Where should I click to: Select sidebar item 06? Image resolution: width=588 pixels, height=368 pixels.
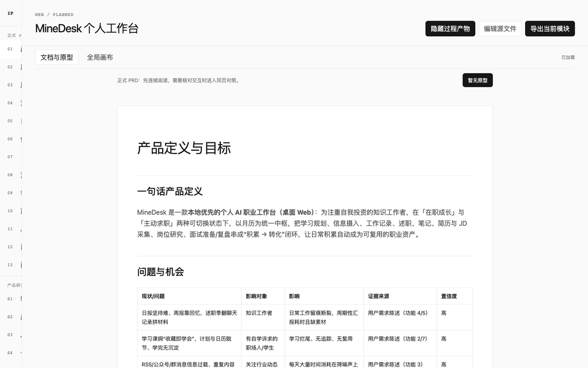[x=11, y=138]
